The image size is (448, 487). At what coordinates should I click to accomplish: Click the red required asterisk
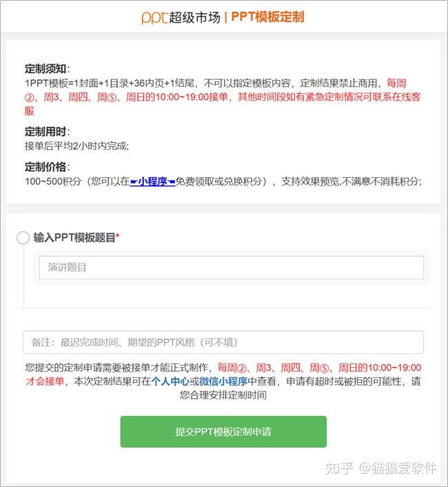click(x=118, y=237)
